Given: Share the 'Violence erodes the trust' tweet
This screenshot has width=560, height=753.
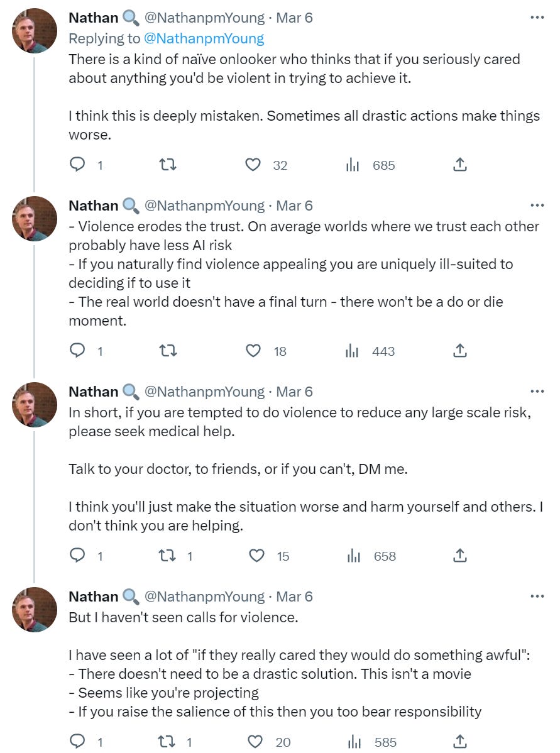Looking at the screenshot, I should pos(459,351).
